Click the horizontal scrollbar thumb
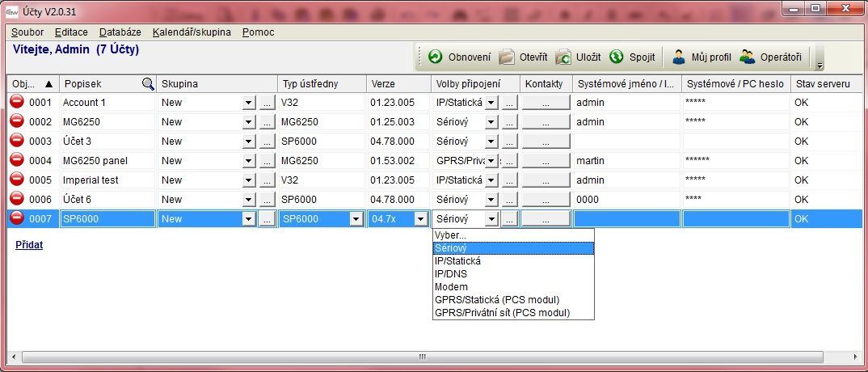Viewport: 868px width, 372px height. [420, 357]
